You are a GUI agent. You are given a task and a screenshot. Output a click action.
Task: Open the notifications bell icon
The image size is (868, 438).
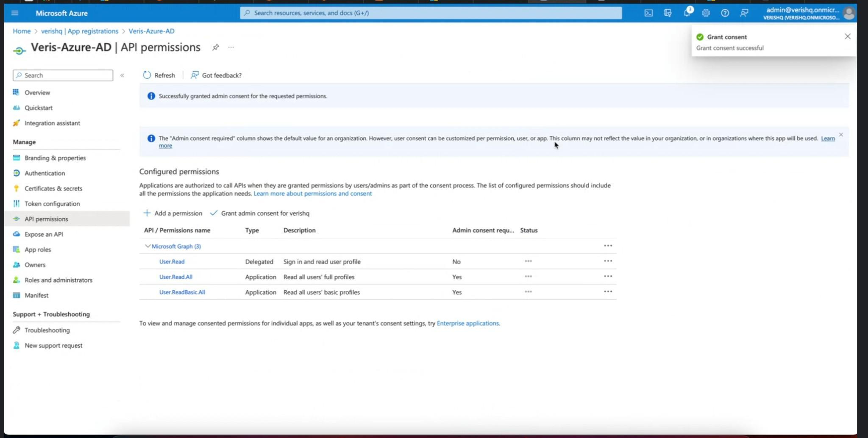[x=687, y=13]
